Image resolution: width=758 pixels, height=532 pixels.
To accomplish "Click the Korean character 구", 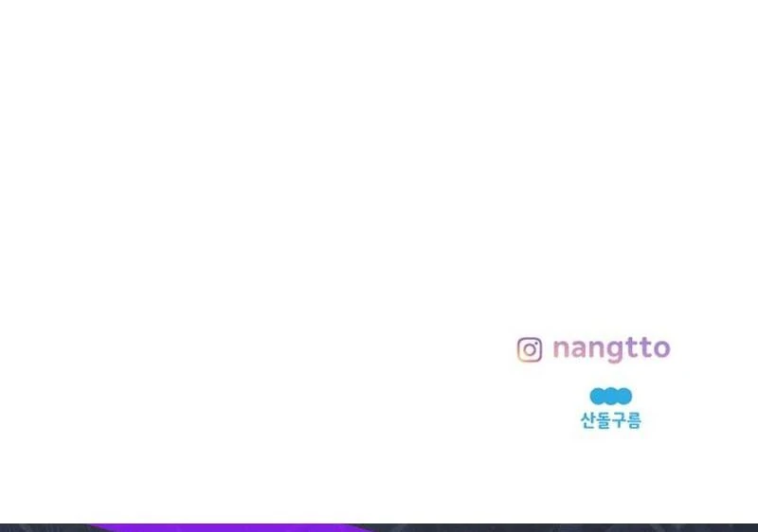I will tap(619, 420).
